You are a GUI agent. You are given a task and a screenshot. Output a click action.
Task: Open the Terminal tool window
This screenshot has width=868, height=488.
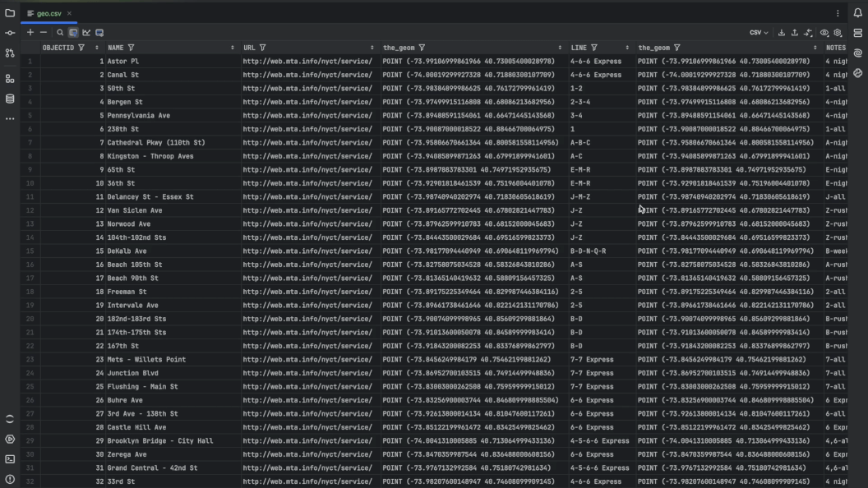10,459
